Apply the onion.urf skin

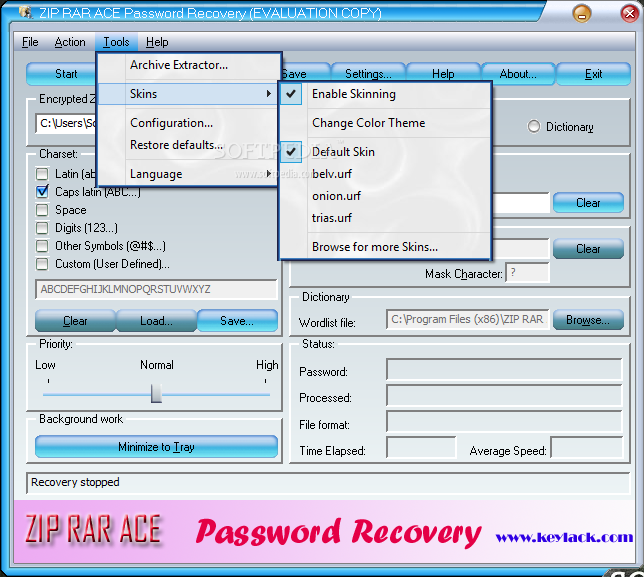[x=385, y=196]
